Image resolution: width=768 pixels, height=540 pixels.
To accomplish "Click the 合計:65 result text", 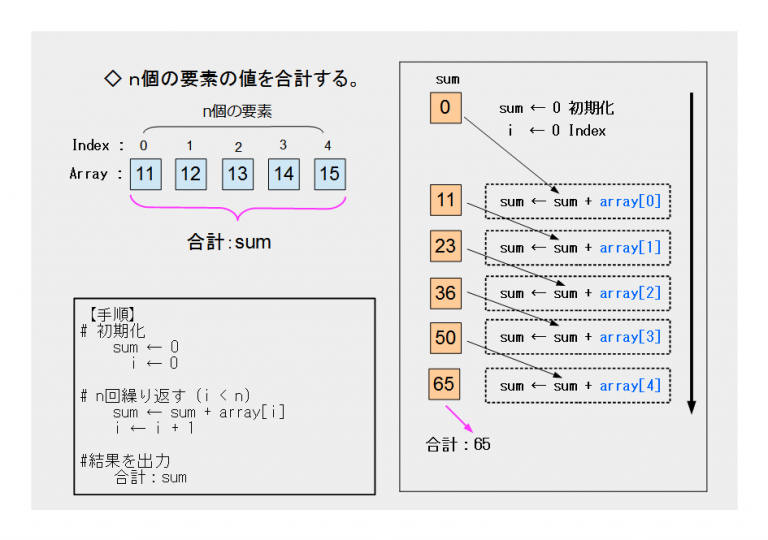I will (x=458, y=444).
